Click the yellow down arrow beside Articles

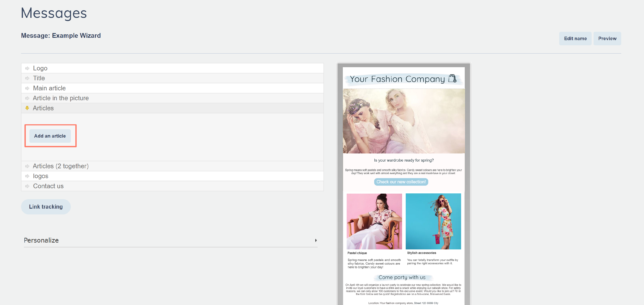coord(27,108)
